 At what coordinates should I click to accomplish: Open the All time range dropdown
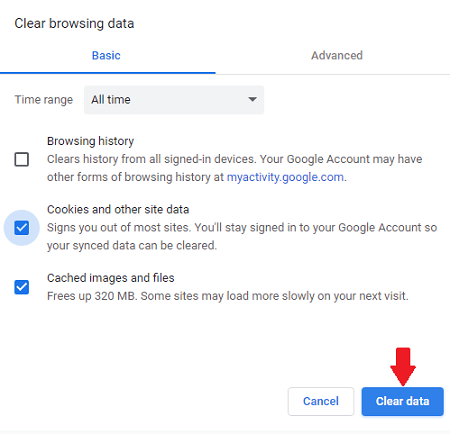[x=174, y=100]
